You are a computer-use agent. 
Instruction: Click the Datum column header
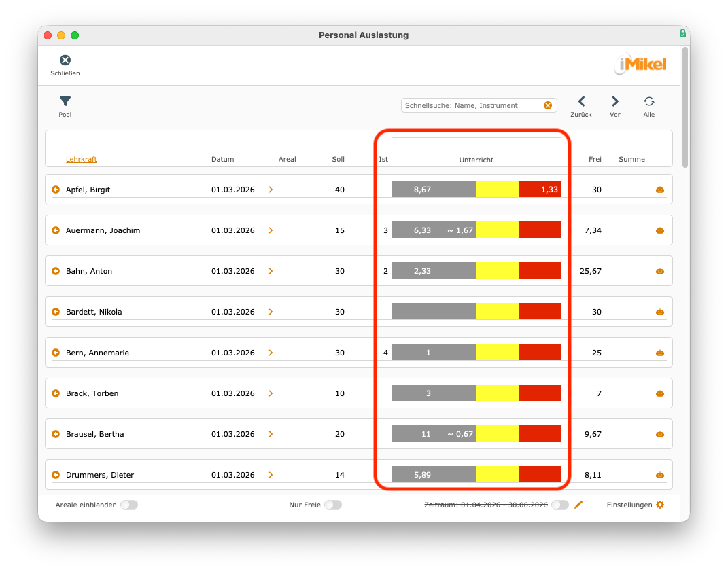222,159
